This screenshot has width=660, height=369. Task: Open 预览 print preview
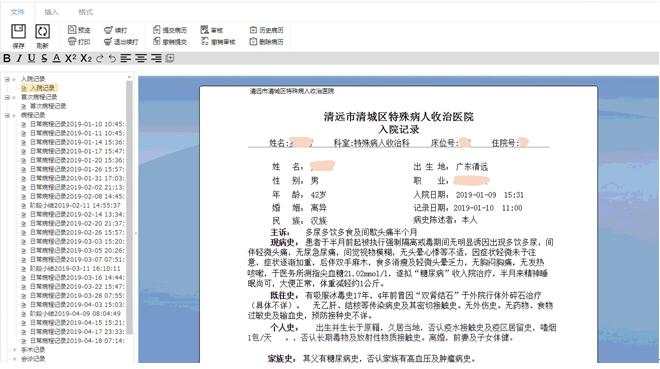point(79,30)
